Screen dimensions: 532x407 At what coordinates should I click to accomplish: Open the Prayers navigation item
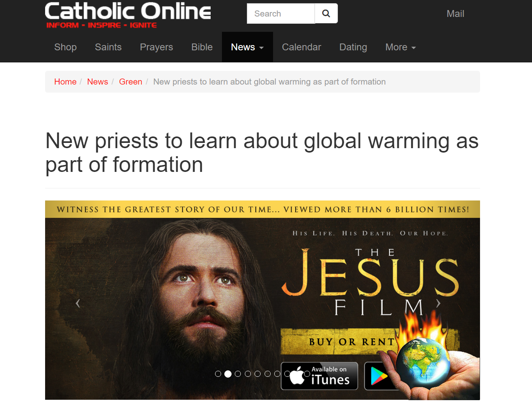click(156, 47)
